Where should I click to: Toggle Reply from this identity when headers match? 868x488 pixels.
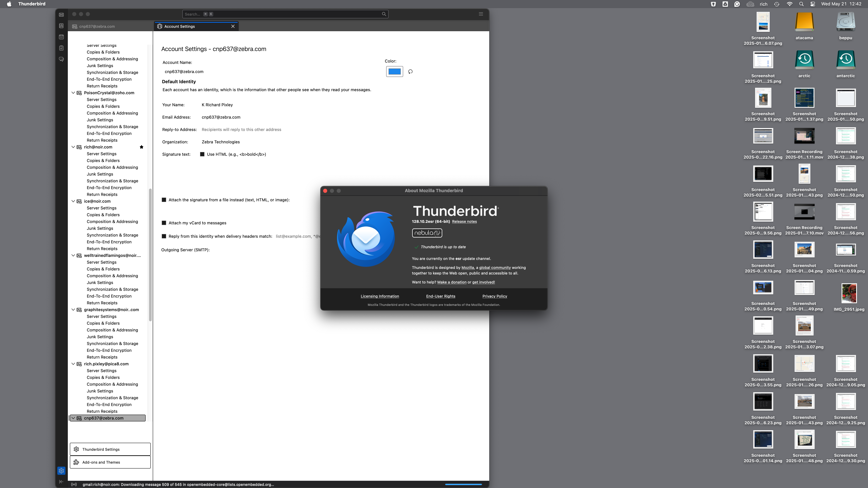[x=164, y=236]
